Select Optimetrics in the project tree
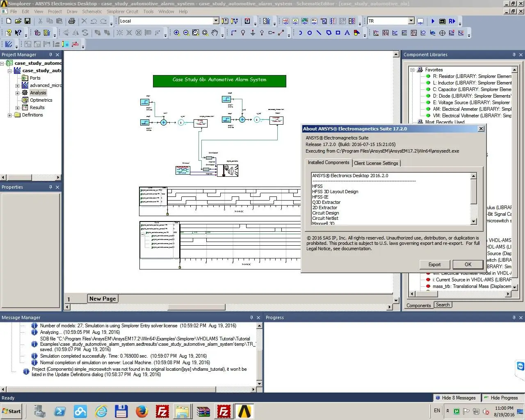This screenshot has height=420, width=525. click(41, 100)
